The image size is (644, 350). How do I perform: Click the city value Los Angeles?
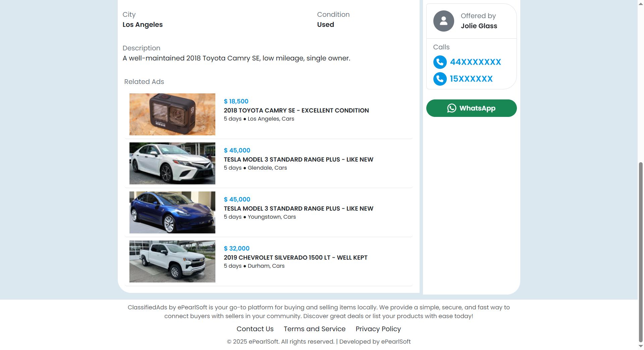[x=143, y=25]
